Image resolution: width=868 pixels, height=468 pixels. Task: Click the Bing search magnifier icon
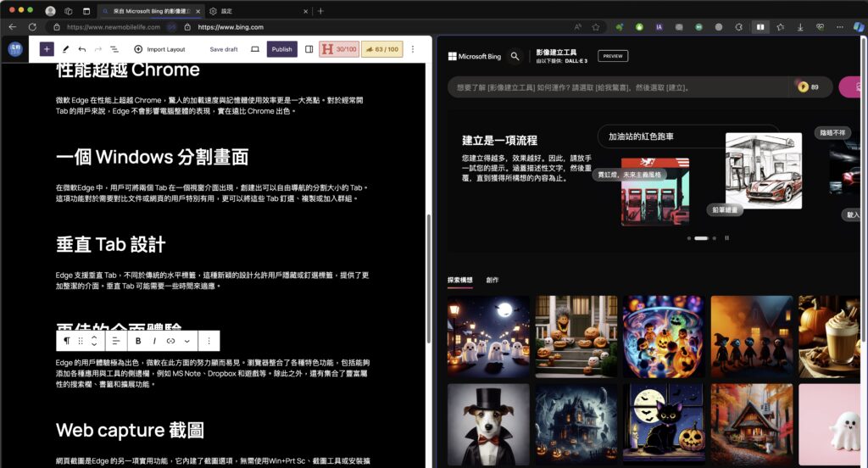coord(515,56)
